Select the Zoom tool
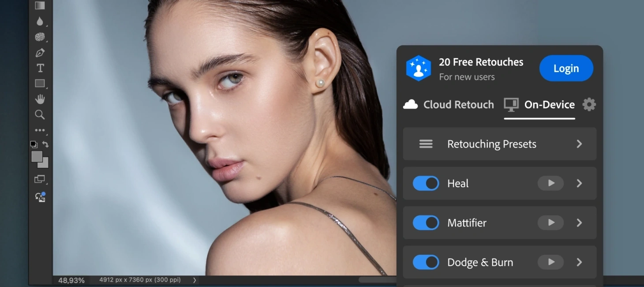Image resolution: width=644 pixels, height=287 pixels. click(x=40, y=115)
